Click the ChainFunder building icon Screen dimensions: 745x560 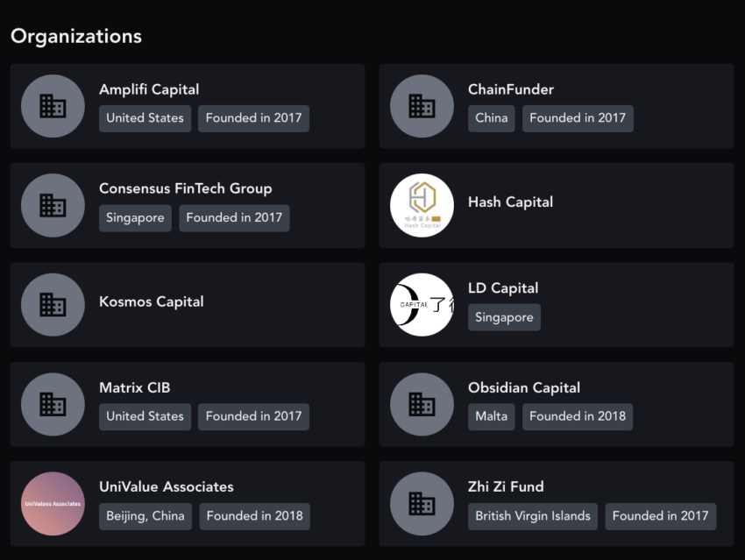422,106
